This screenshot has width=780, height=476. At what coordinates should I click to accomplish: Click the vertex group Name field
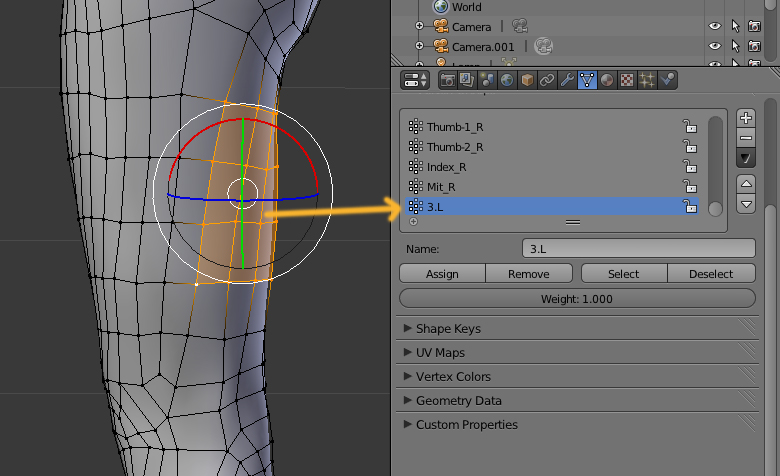tap(638, 248)
